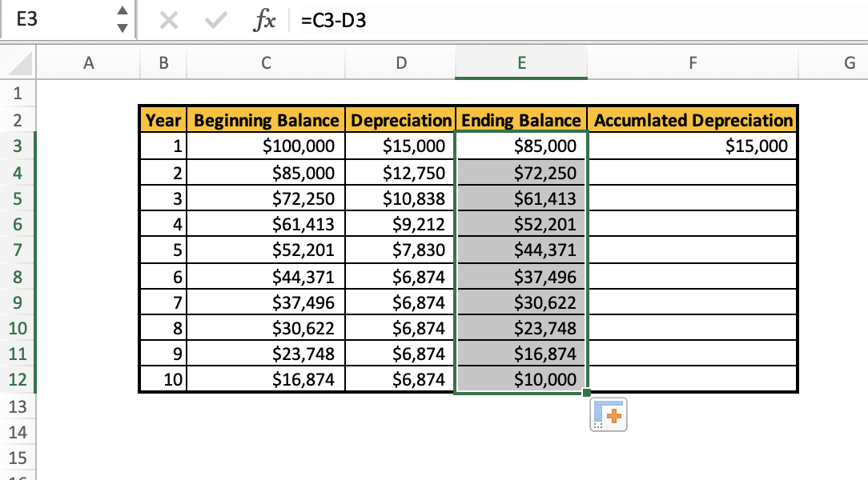Click the fill handle on cell E12
The width and height of the screenshot is (868, 480).
click(x=585, y=391)
